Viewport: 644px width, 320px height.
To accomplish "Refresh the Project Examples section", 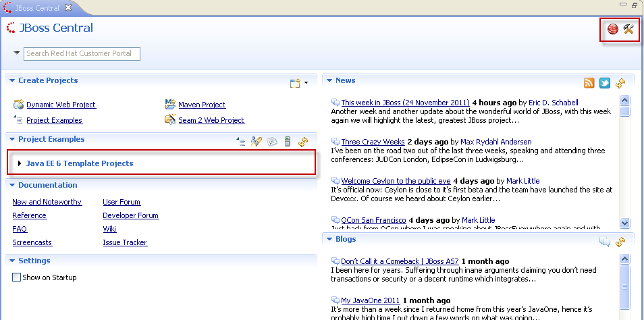I will 303,142.
